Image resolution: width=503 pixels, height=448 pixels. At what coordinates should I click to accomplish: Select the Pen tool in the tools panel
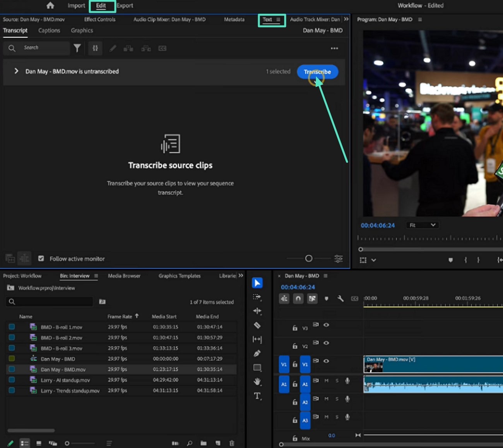[x=257, y=353]
